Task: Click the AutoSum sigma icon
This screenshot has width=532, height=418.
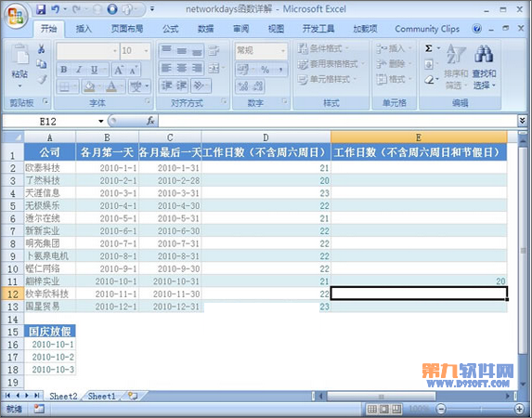Action: [x=429, y=48]
